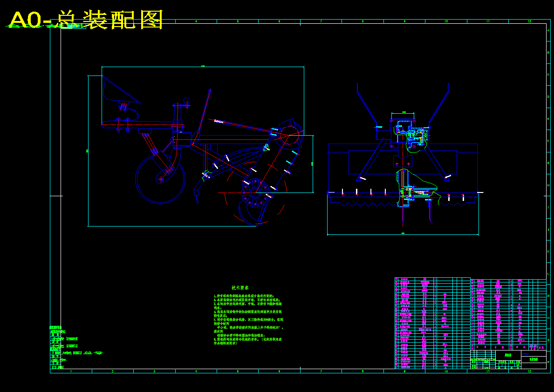
Task: Click zone number 12 on the top border
Action: [529, 21]
